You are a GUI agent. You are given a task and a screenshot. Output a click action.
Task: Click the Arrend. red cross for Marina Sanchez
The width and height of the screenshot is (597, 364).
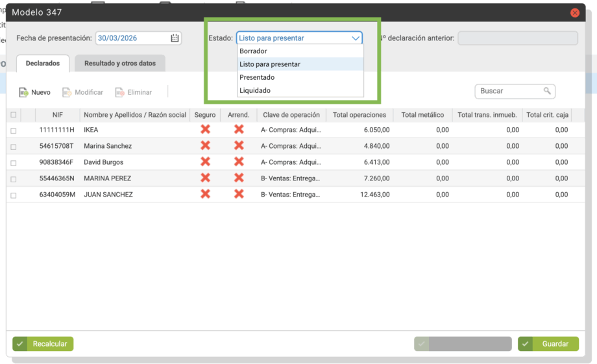(239, 146)
